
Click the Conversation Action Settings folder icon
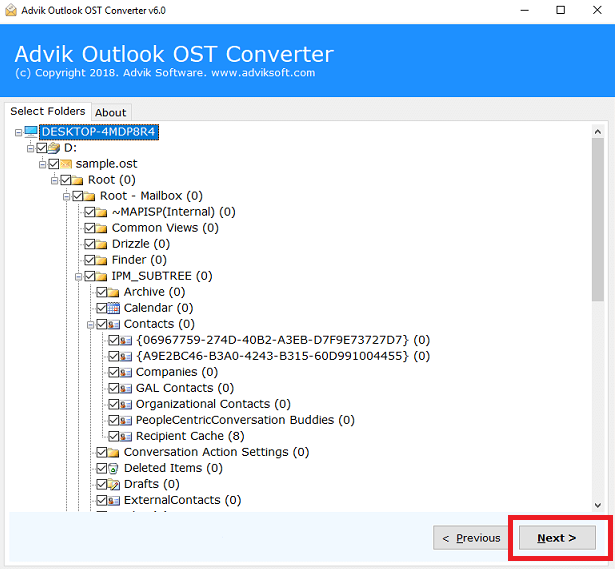113,453
